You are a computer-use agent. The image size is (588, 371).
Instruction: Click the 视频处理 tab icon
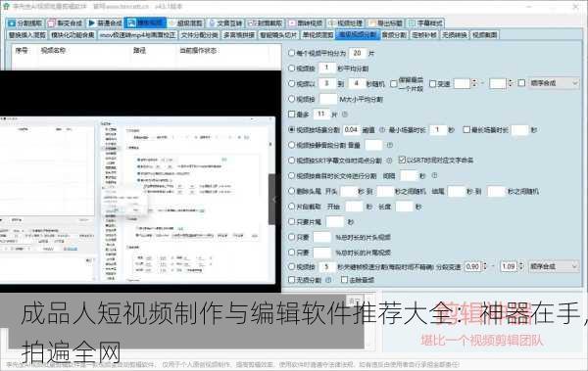click(x=332, y=23)
